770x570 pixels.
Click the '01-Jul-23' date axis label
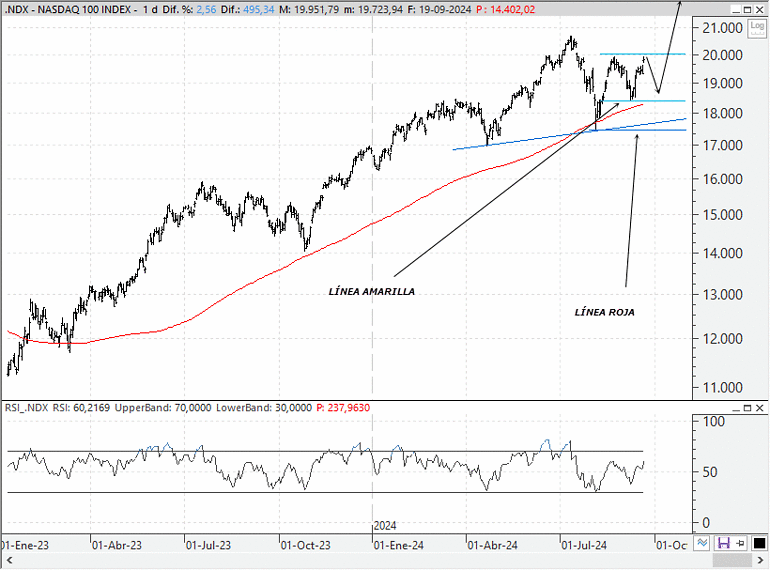(208, 545)
